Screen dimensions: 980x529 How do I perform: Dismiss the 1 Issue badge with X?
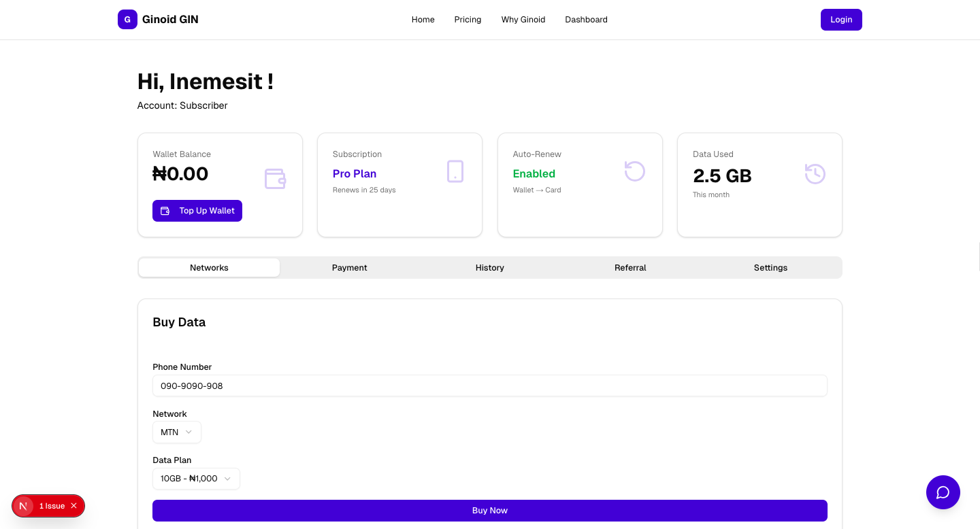73,506
